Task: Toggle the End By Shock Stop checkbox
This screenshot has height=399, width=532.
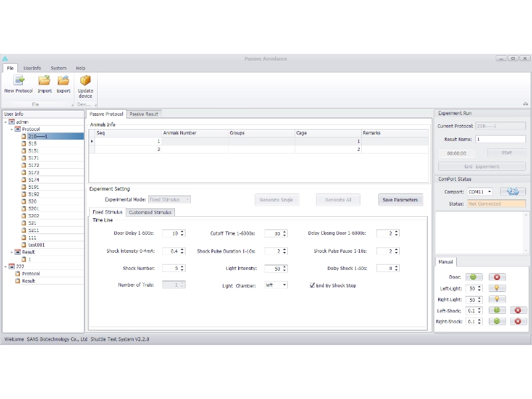Action: [313, 285]
